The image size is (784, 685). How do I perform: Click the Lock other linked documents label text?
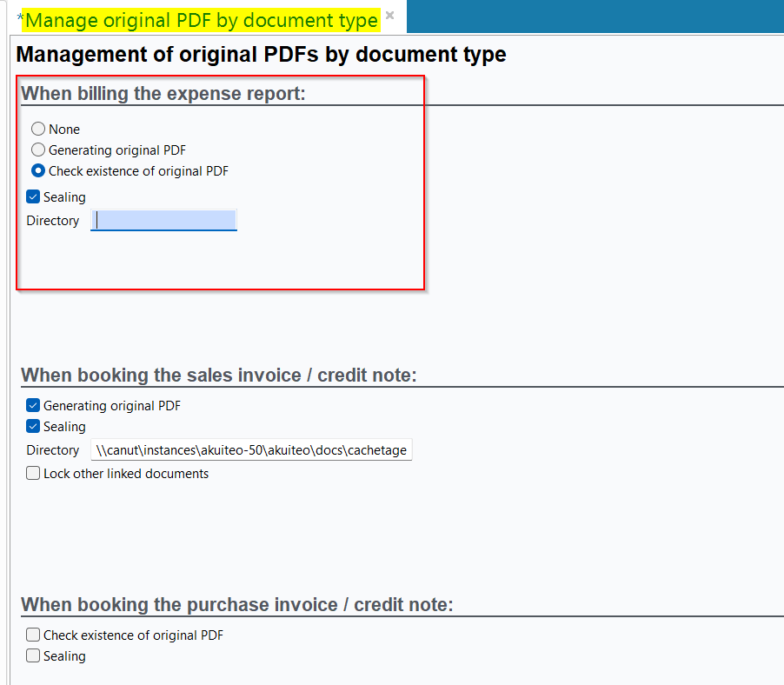tap(126, 474)
